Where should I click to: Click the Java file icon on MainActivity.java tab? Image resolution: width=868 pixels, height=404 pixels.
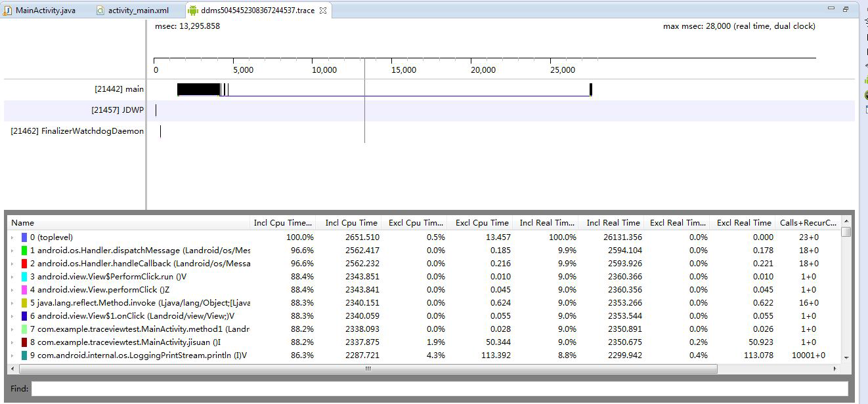point(7,10)
